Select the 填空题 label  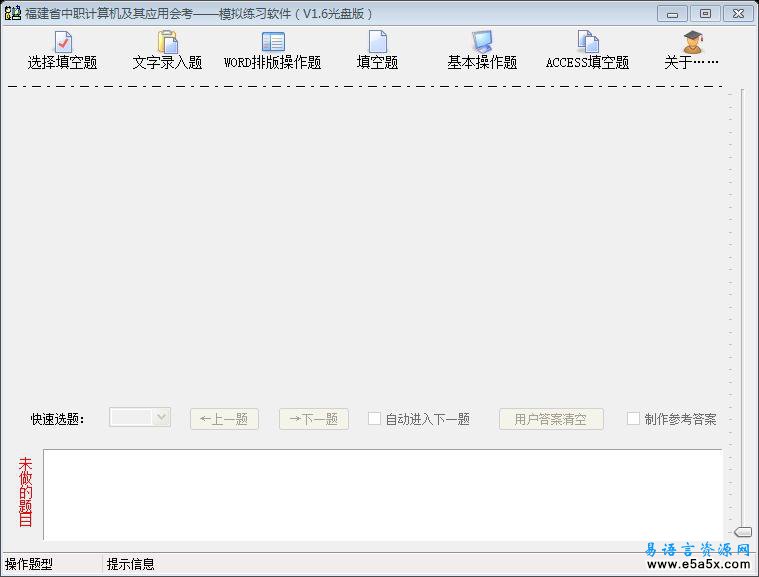click(378, 62)
